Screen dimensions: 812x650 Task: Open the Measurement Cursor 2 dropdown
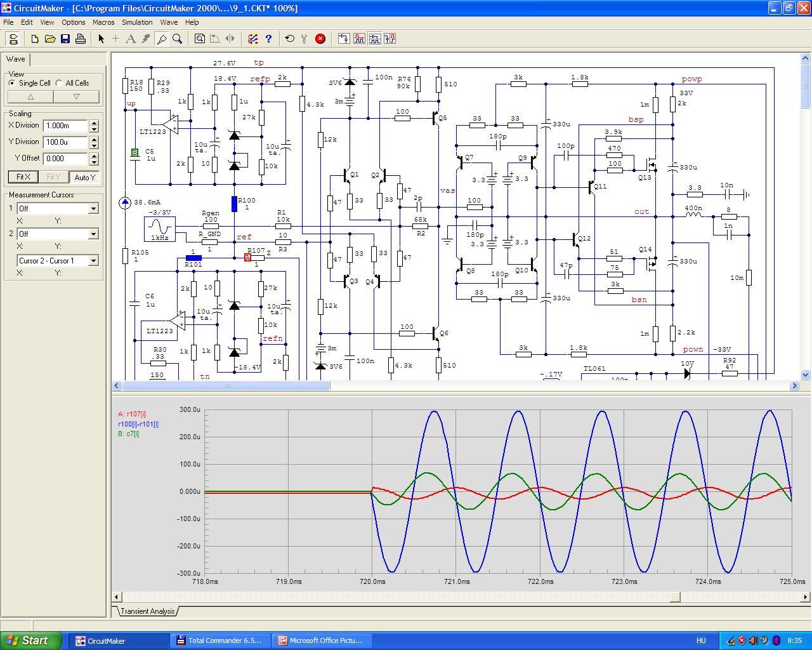tap(93, 234)
